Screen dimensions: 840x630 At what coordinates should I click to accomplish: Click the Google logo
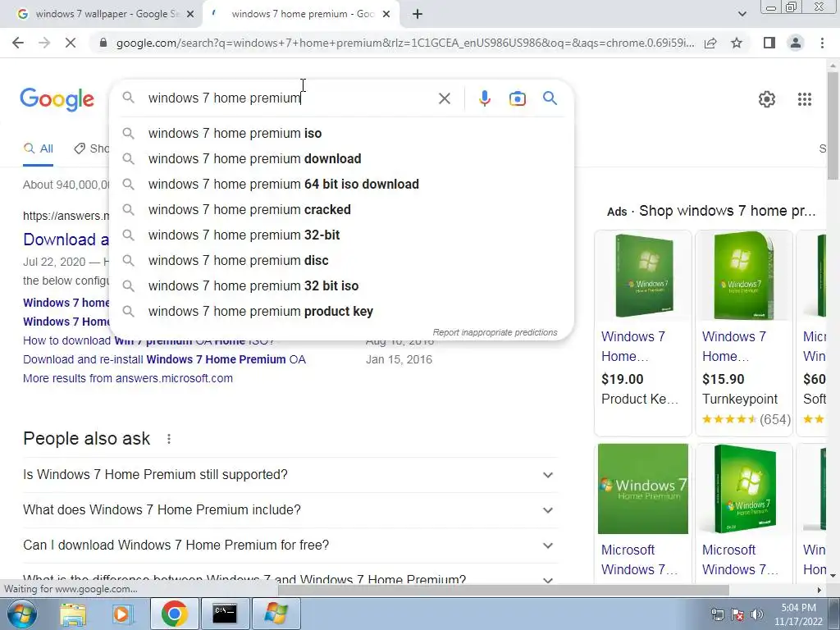click(x=57, y=99)
